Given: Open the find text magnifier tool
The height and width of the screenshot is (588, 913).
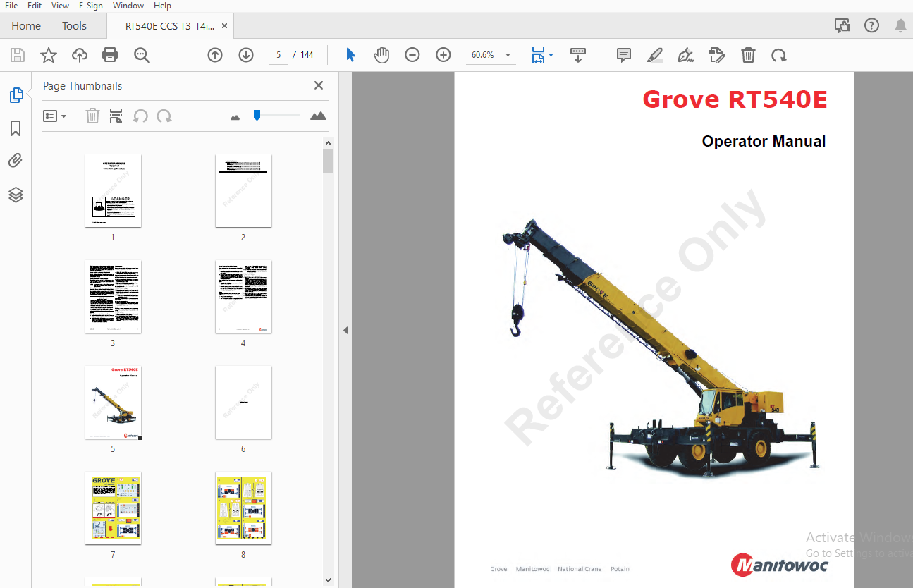Looking at the screenshot, I should pyautogui.click(x=142, y=55).
